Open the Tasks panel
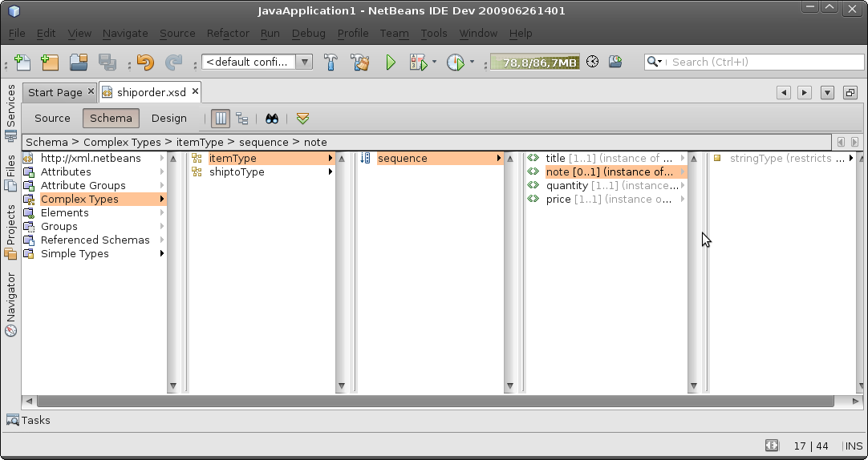The image size is (868, 460). pyautogui.click(x=28, y=420)
